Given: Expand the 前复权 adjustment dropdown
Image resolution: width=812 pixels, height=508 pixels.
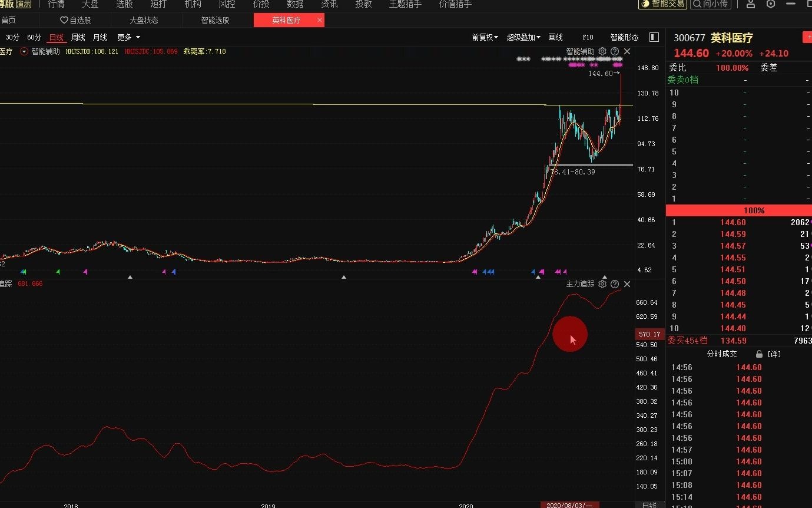Looking at the screenshot, I should (485, 37).
